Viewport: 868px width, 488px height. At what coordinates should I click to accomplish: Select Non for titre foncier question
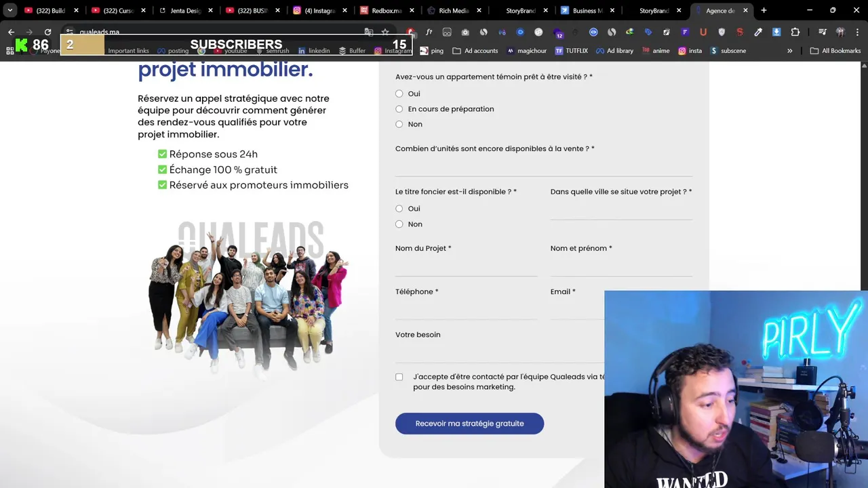point(399,224)
